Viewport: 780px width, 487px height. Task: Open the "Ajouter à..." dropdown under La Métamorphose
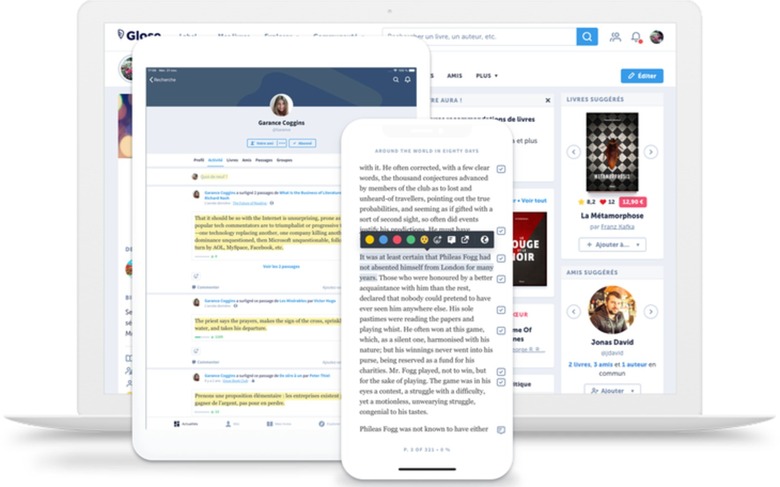coord(612,244)
